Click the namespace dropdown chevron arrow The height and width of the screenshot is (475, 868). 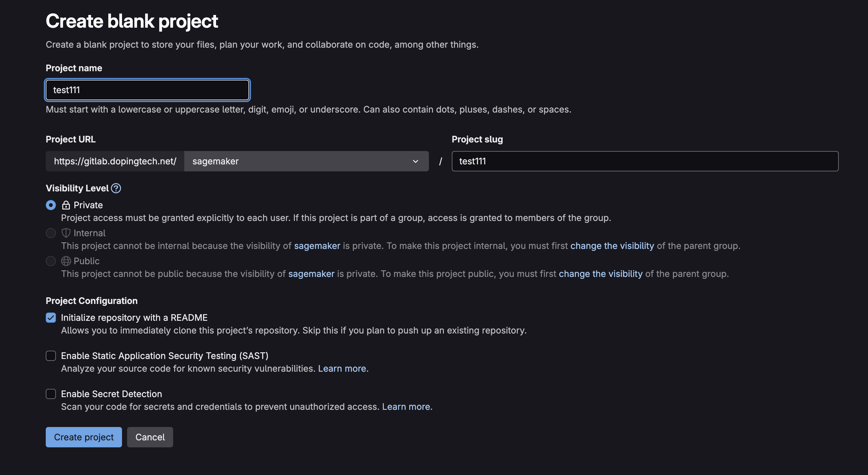click(x=415, y=161)
